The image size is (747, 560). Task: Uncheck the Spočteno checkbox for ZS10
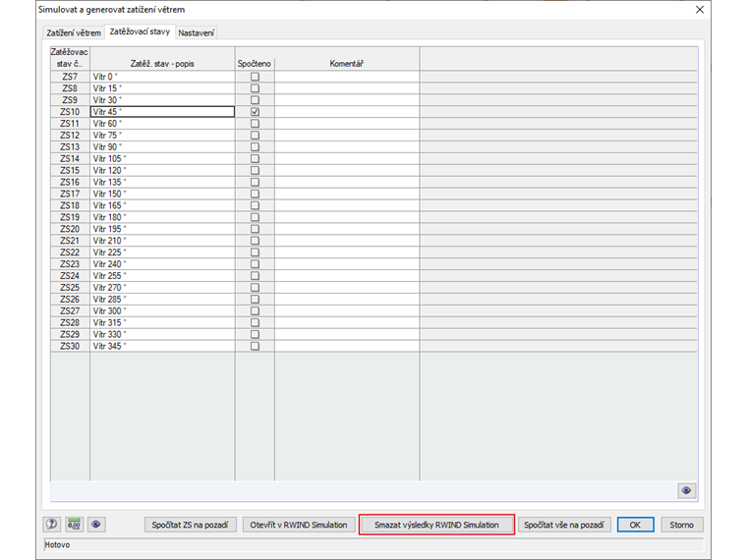pos(255,112)
